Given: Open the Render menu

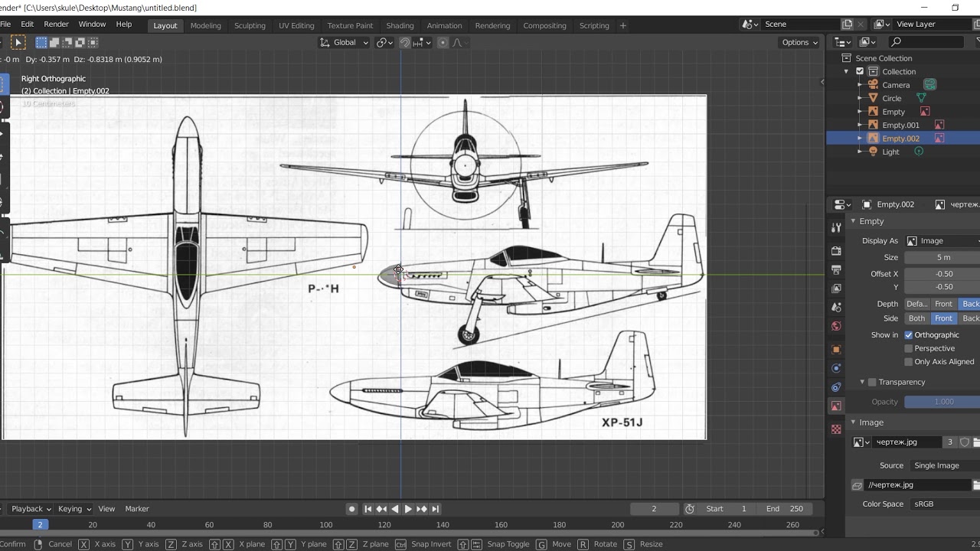Looking at the screenshot, I should point(56,24).
